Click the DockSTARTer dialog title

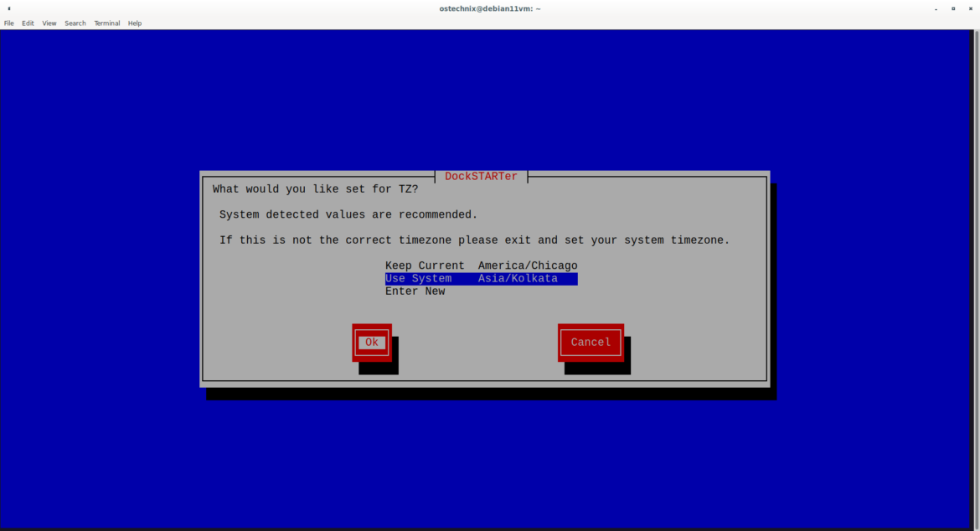482,176
